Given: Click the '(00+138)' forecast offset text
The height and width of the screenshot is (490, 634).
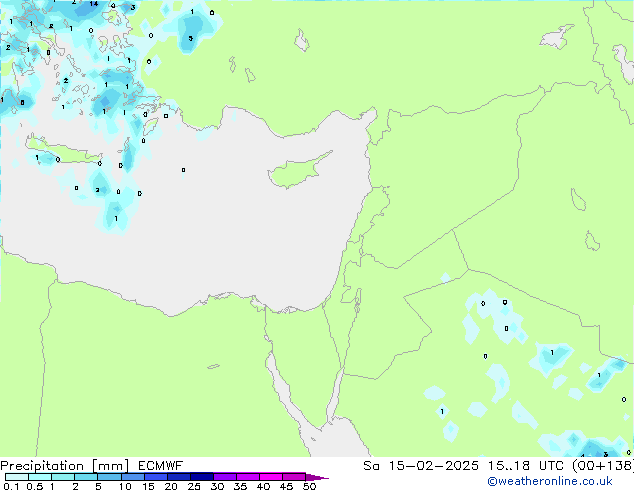Looking at the screenshot, I should (603, 466).
